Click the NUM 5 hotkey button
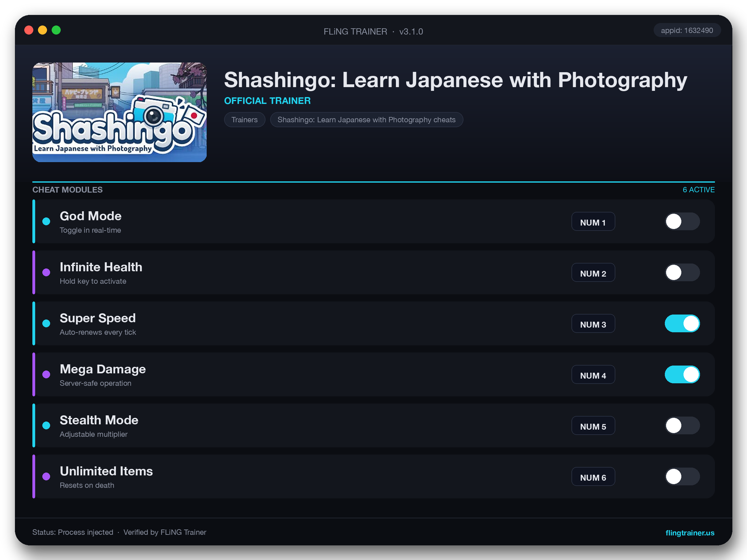Screen dimensions: 747x560 tap(593, 426)
